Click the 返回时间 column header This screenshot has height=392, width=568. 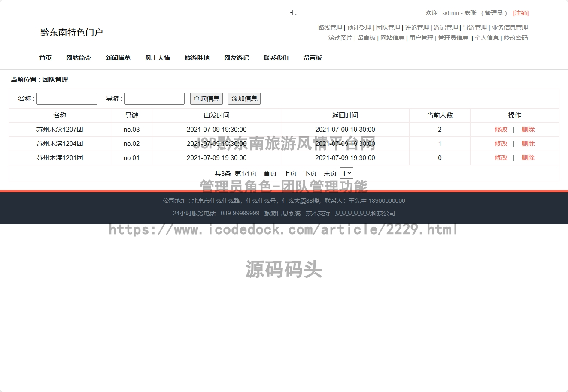(x=345, y=115)
